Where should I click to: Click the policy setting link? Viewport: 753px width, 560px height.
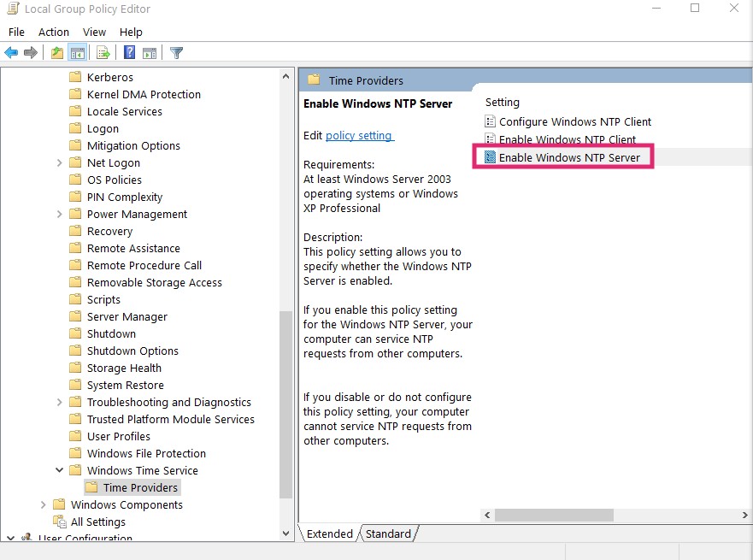[x=360, y=135]
